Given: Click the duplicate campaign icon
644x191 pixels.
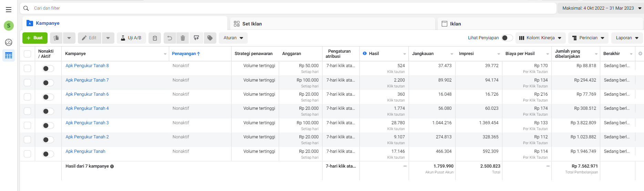Looking at the screenshot, I should 57,38.
